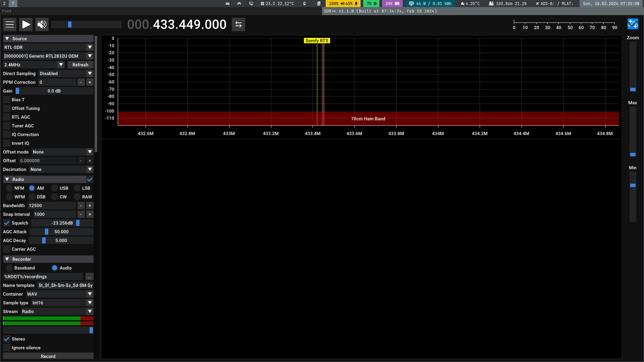Click the Record button

[x=48, y=356]
